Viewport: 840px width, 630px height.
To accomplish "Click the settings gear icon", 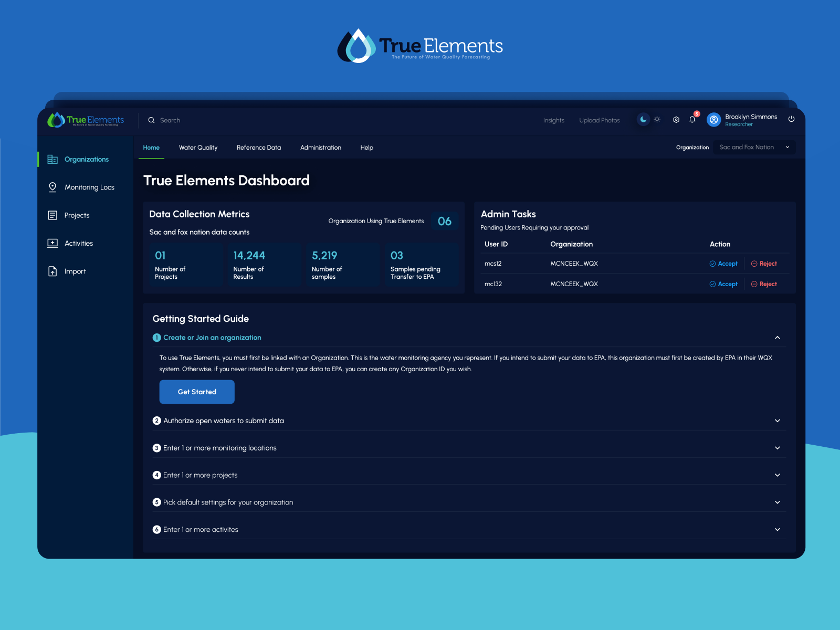I will tap(676, 120).
